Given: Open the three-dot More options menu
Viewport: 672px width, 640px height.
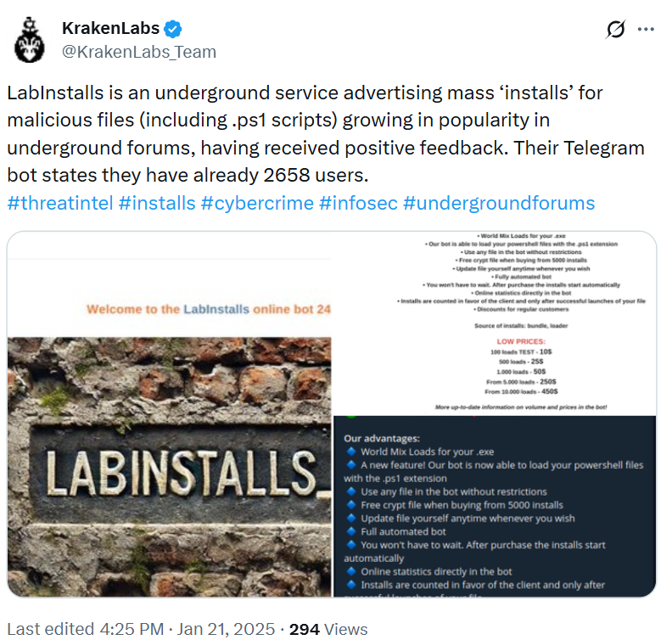Looking at the screenshot, I should (x=646, y=30).
